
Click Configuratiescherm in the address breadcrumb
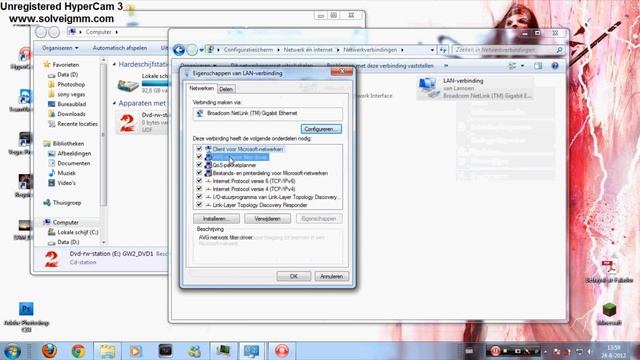248,50
